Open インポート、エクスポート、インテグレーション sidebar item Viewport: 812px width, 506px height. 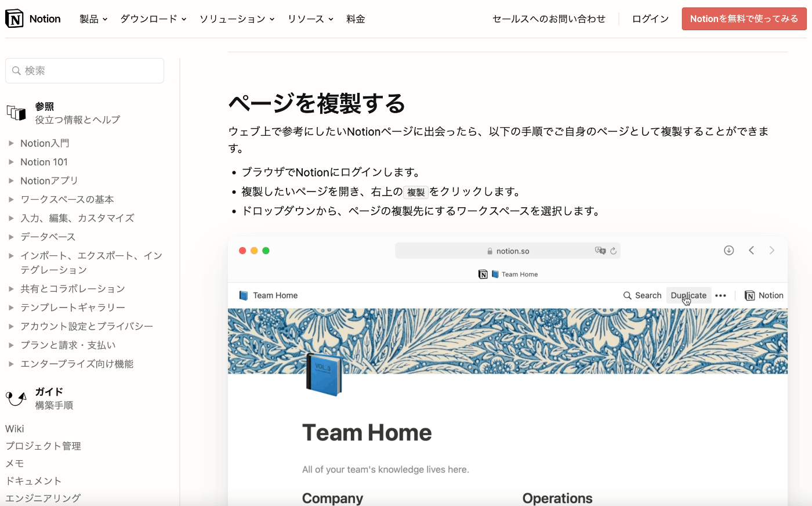tap(91, 263)
